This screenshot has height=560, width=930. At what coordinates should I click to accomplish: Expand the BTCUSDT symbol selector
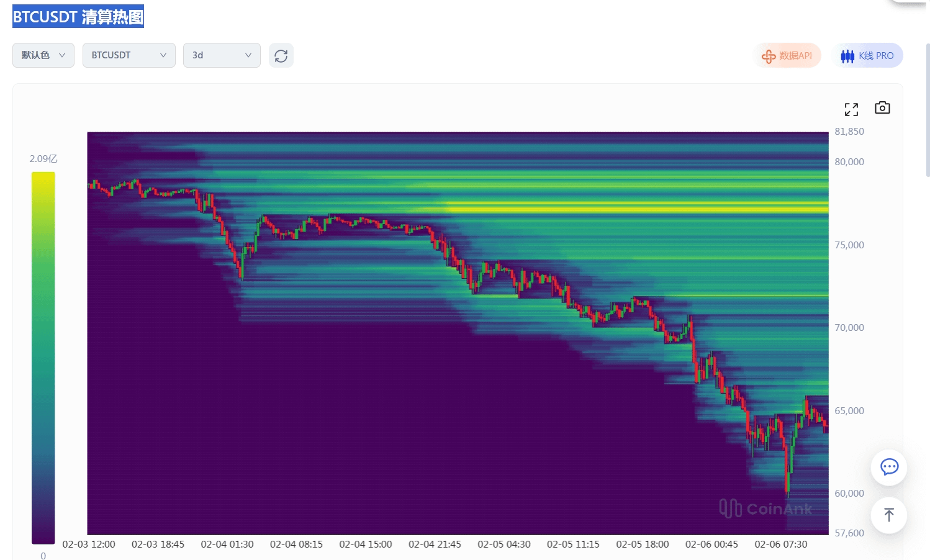(x=129, y=55)
